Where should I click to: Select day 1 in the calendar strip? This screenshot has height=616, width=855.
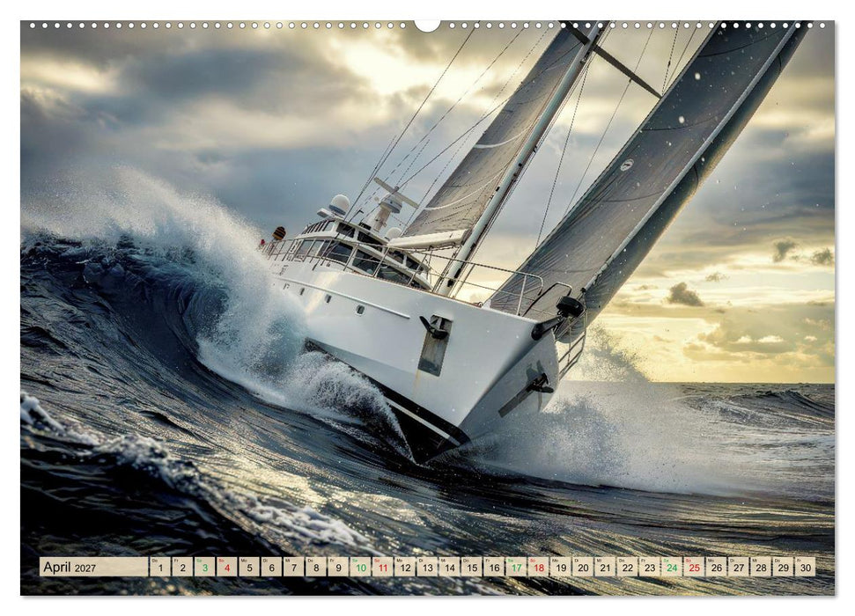click(160, 567)
